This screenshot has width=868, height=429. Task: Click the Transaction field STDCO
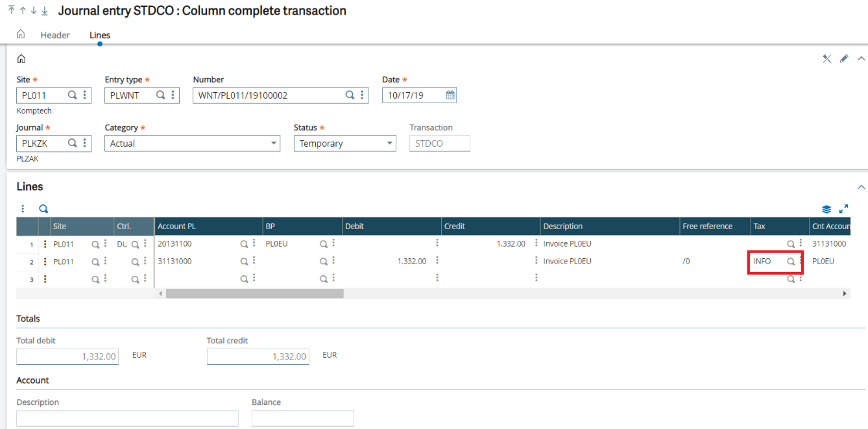point(439,143)
